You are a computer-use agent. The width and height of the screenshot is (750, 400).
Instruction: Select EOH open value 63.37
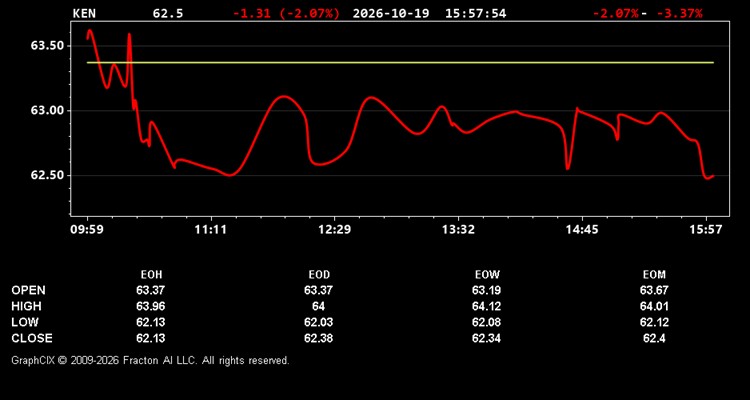pos(151,290)
